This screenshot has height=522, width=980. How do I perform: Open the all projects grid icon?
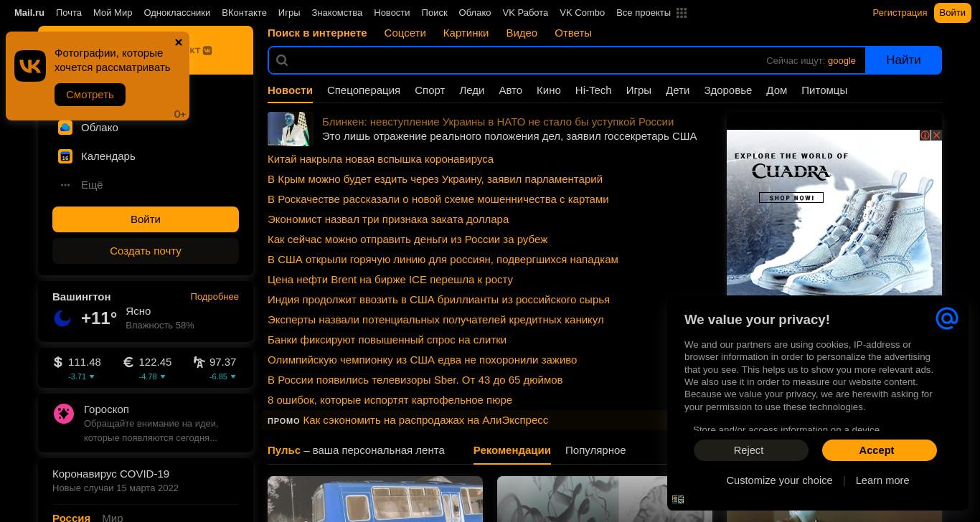point(682,13)
